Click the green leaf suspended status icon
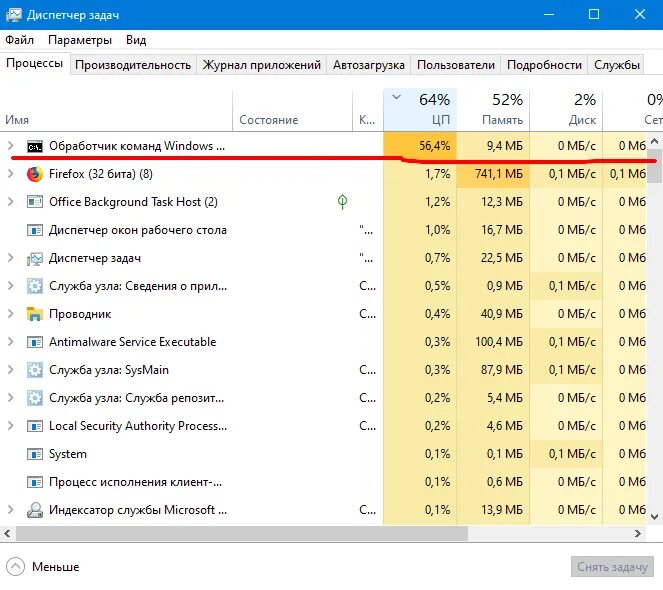663x590 pixels. point(342,202)
